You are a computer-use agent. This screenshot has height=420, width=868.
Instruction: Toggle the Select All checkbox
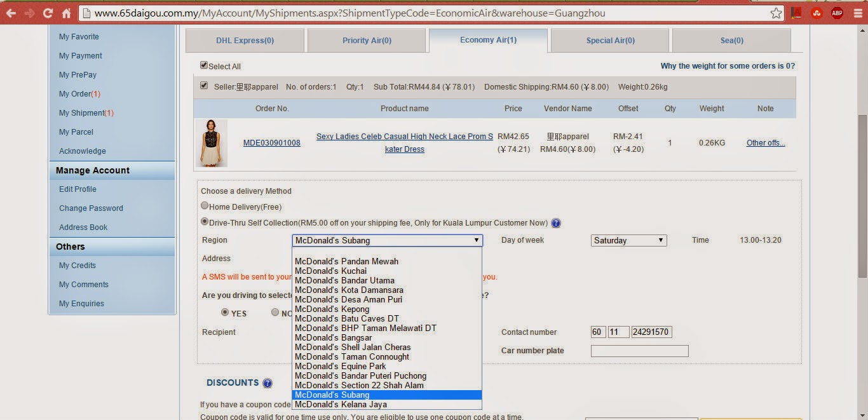tap(204, 65)
